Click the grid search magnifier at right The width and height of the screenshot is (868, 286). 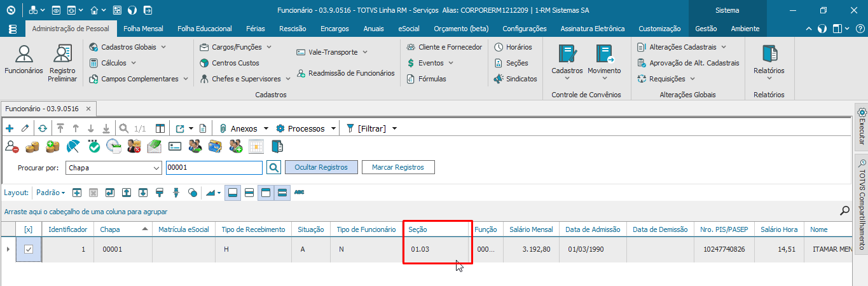tap(845, 210)
